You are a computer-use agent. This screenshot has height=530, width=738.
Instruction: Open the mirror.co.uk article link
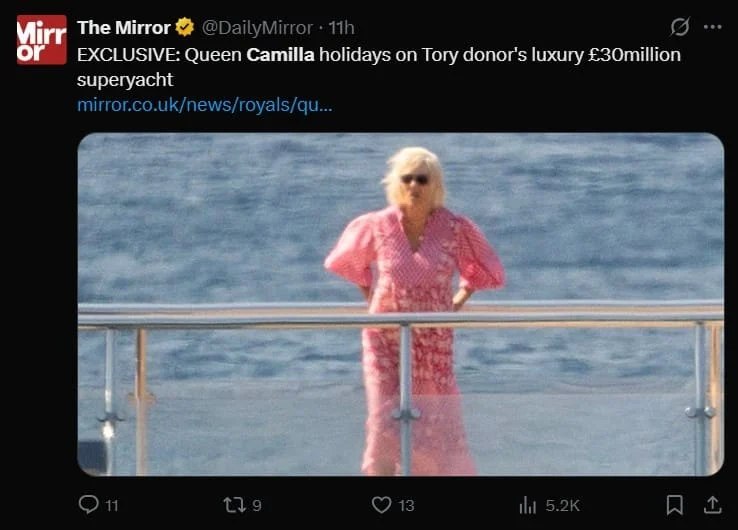tap(204, 104)
